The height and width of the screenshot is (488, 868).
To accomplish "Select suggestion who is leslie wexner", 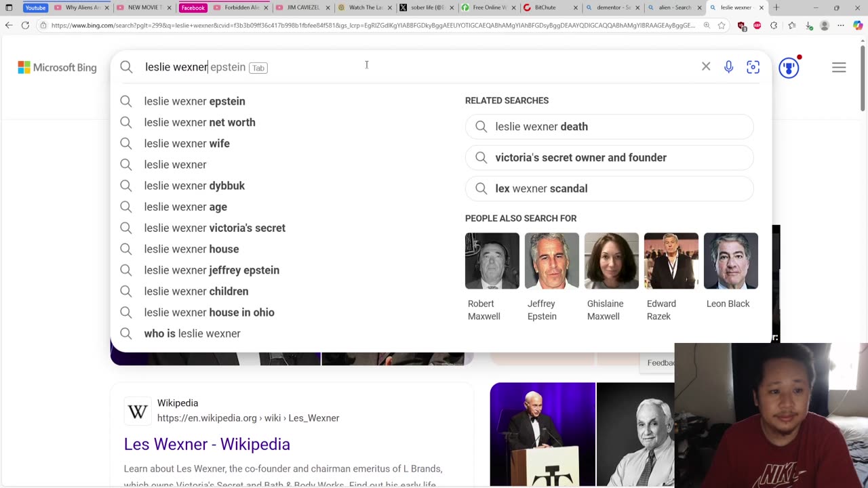I will pos(192,333).
